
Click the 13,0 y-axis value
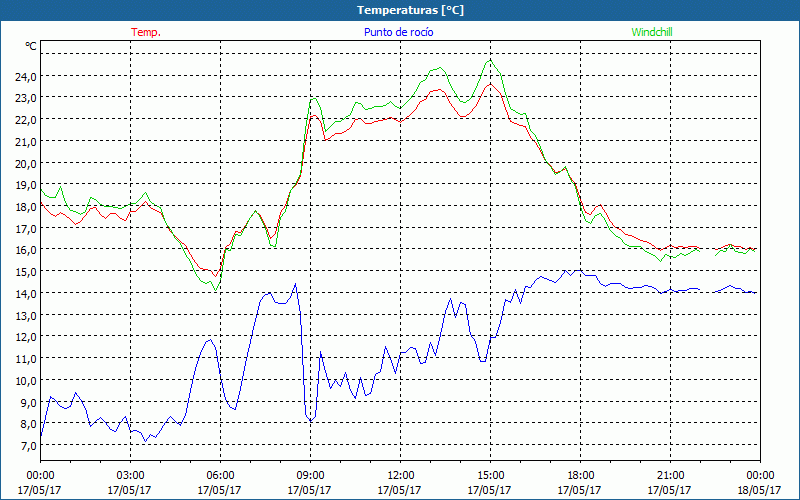point(27,316)
